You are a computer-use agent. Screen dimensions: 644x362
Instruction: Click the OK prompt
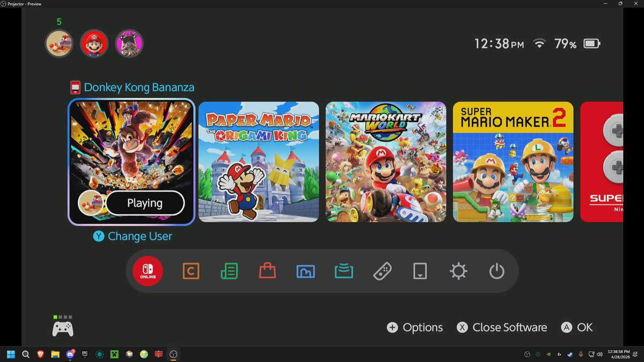[x=577, y=328]
